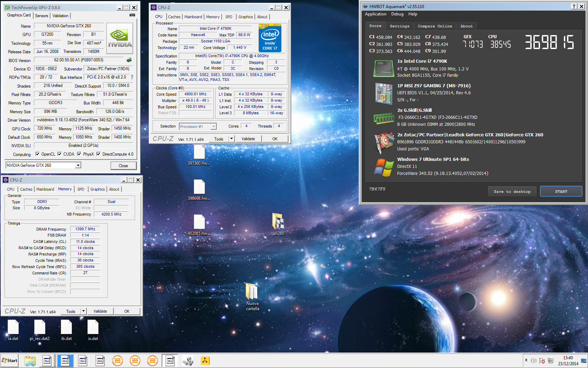Click Validate in memory CPU-Z window
This screenshot has width=588, height=368.
point(100,311)
